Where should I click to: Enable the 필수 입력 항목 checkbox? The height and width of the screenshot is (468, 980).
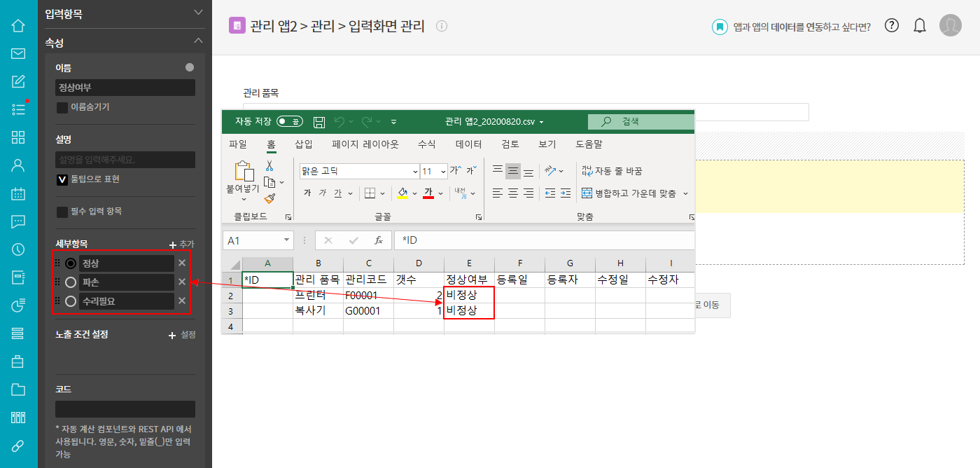pos(62,212)
